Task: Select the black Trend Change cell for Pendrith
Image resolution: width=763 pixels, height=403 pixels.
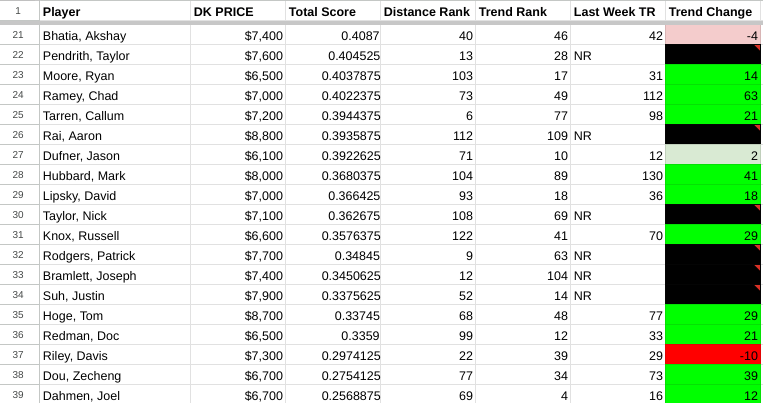Action: (x=713, y=55)
